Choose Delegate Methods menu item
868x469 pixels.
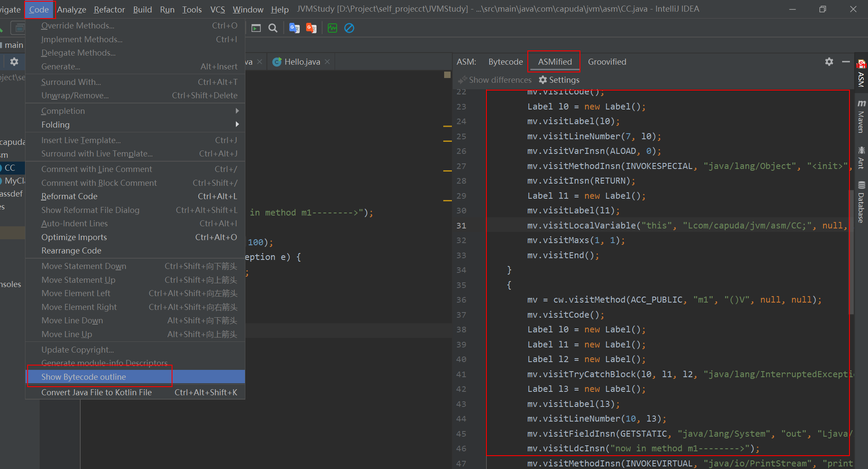(x=135, y=53)
